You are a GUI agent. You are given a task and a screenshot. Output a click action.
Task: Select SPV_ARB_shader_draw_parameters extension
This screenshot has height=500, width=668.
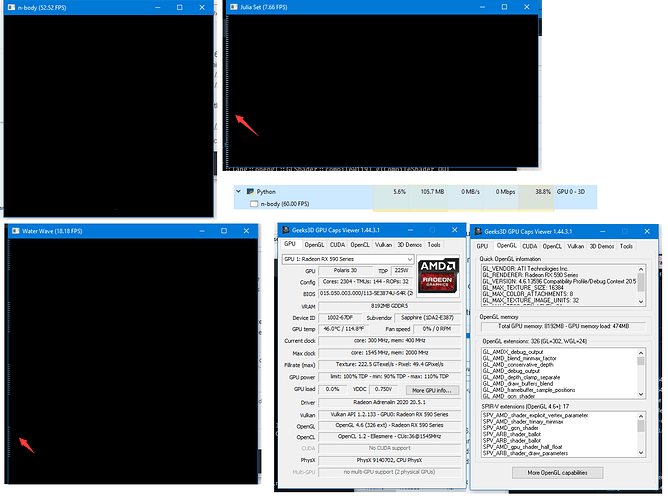point(525,453)
